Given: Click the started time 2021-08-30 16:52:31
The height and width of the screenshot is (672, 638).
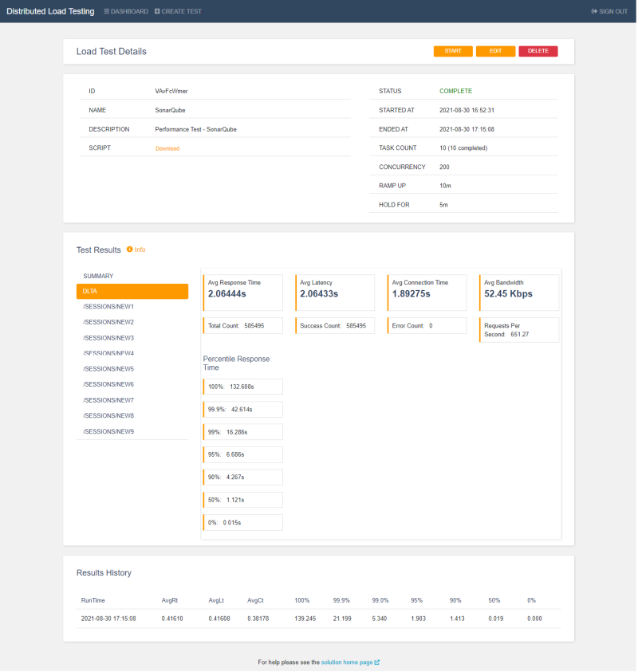Looking at the screenshot, I should [467, 110].
